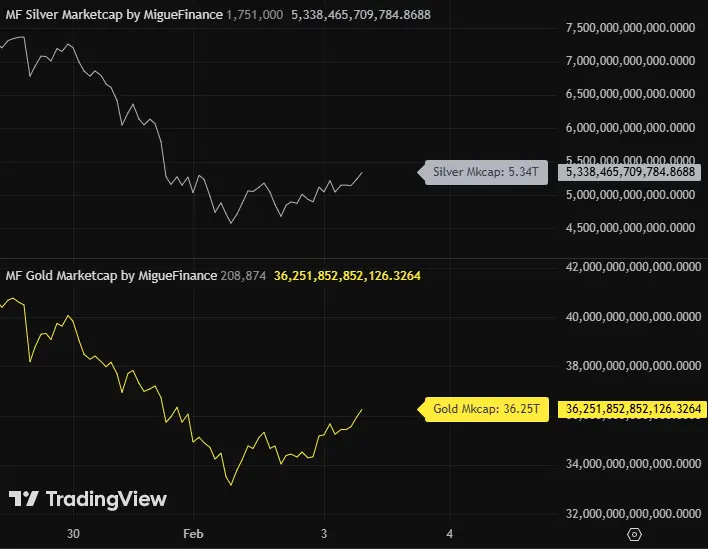Click gray legend value 5,338,465,709,784.8688 in header
Viewport: 708px width, 549px height.
coord(361,15)
